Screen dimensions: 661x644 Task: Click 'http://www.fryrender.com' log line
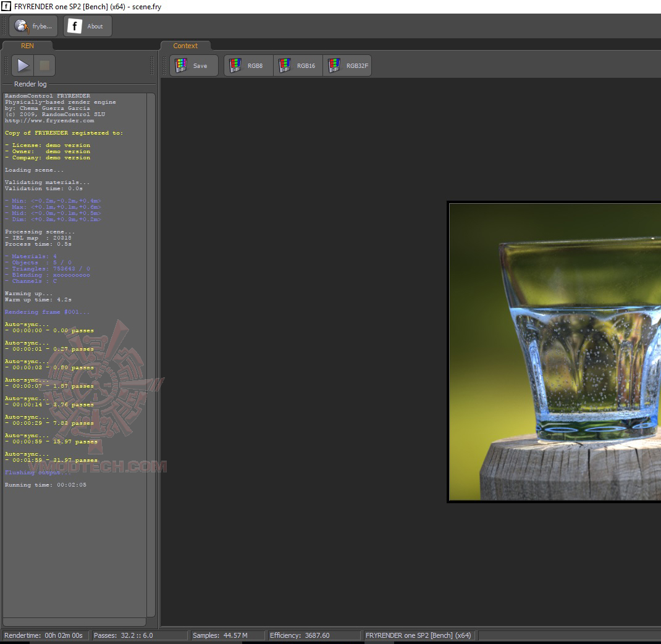[49, 120]
